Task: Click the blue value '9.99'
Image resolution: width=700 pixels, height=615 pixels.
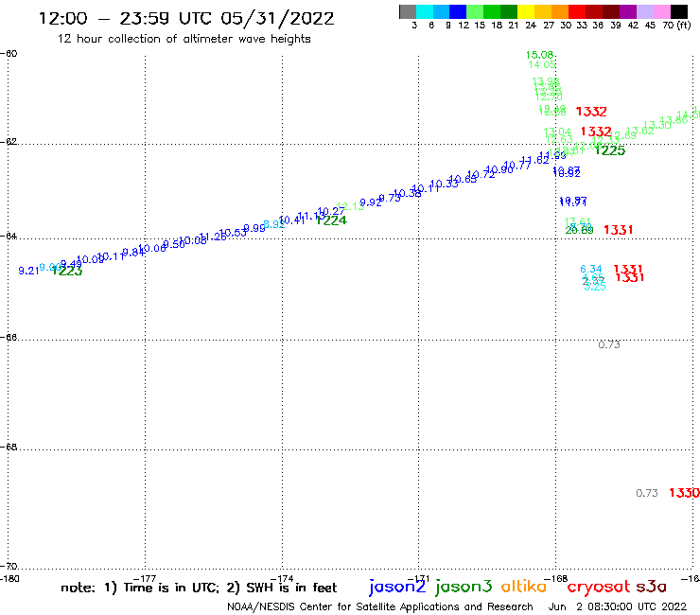Action: click(254, 228)
